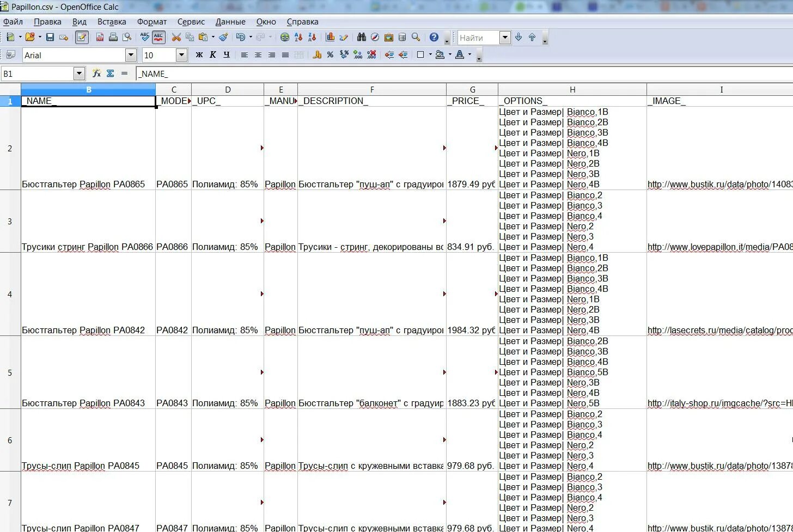The height and width of the screenshot is (532, 793).
Task: Select the Cut scissors icon
Action: pos(176,37)
